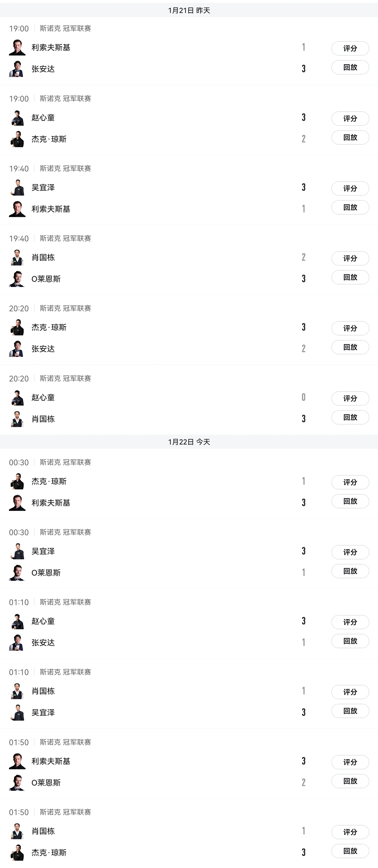
Task: Open 回放 for 杰克·琼斯 vs 利索夫斯基 00:30
Action: click(350, 501)
